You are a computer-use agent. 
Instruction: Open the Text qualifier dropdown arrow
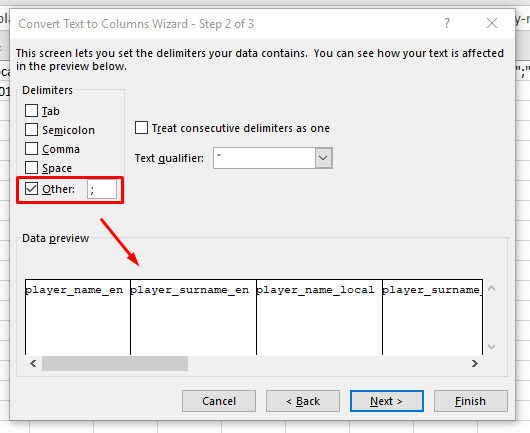pos(323,158)
